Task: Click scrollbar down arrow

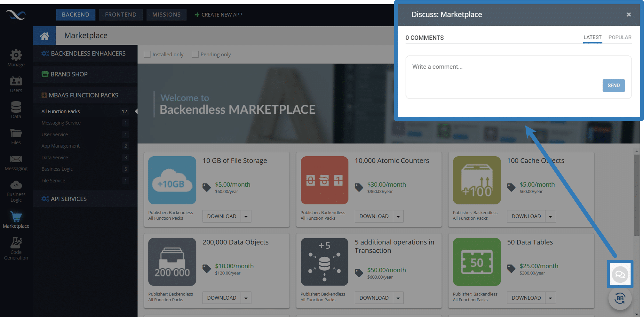Action: 636,314
